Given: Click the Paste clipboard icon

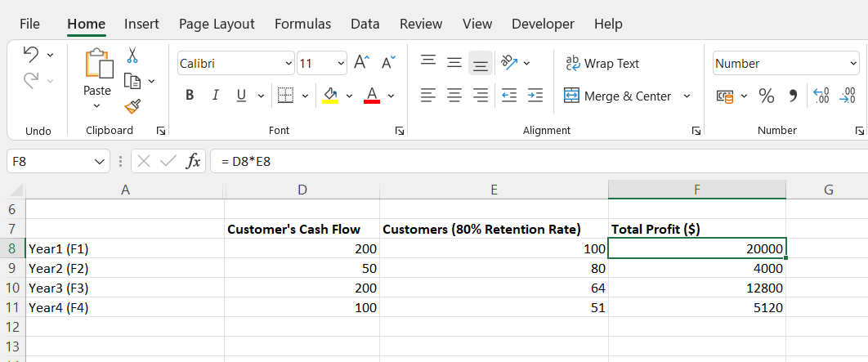Looking at the screenshot, I should tap(99, 63).
